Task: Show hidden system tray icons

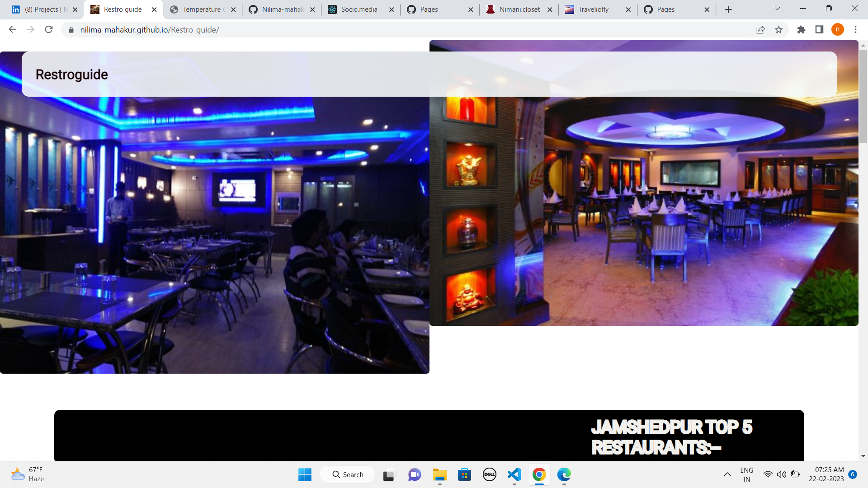Action: click(727, 474)
